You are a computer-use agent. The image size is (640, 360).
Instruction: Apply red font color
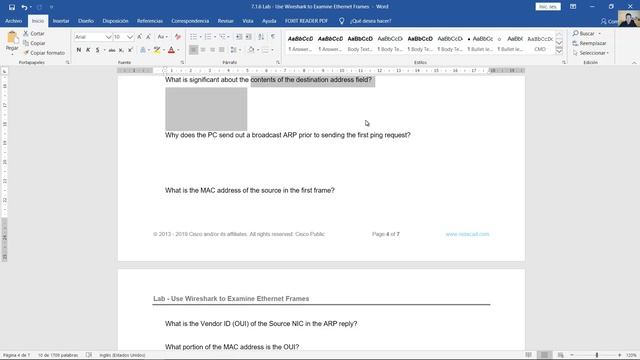click(171, 50)
